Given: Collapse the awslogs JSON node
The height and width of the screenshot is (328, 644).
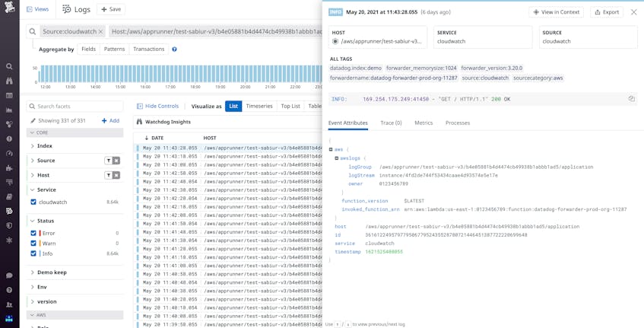Looking at the screenshot, I should pyautogui.click(x=336, y=158).
